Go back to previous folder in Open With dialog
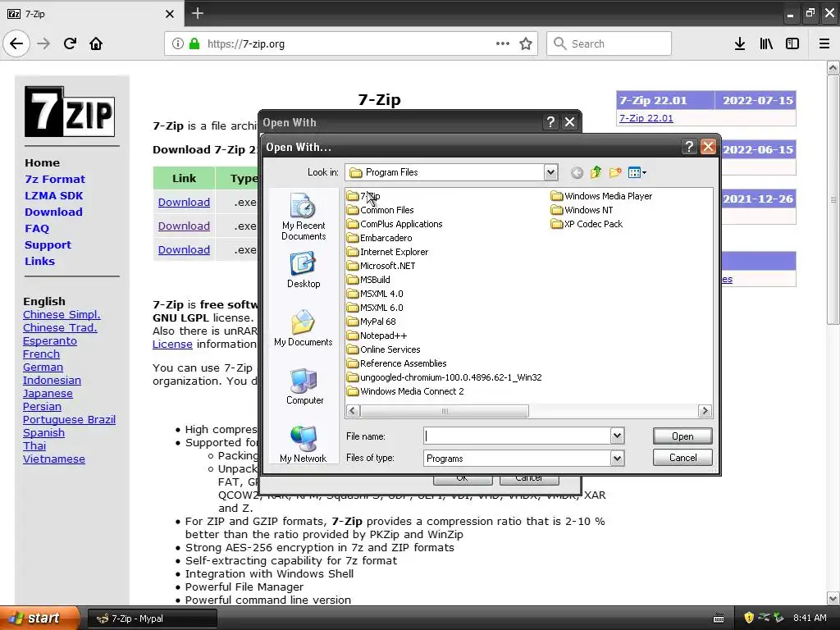Viewport: 840px width, 630px height. pos(577,172)
